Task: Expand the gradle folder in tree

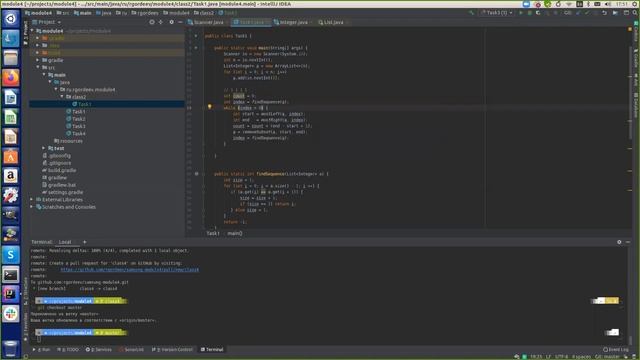Action: click(38, 60)
